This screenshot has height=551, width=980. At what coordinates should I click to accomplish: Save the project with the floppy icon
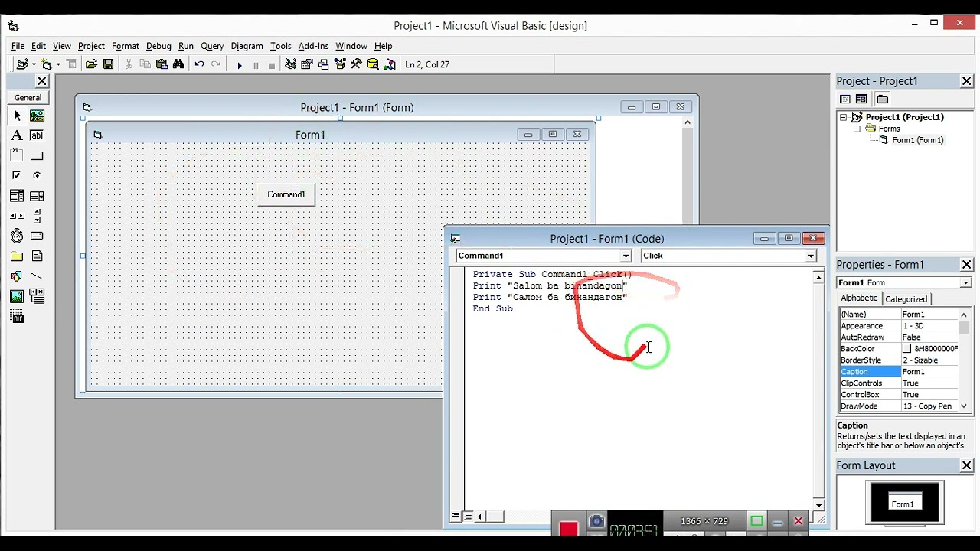click(108, 64)
